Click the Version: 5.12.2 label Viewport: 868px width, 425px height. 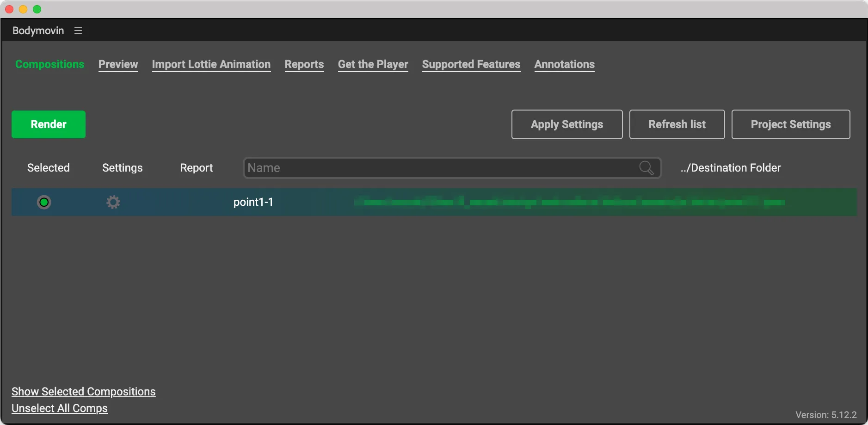(826, 415)
